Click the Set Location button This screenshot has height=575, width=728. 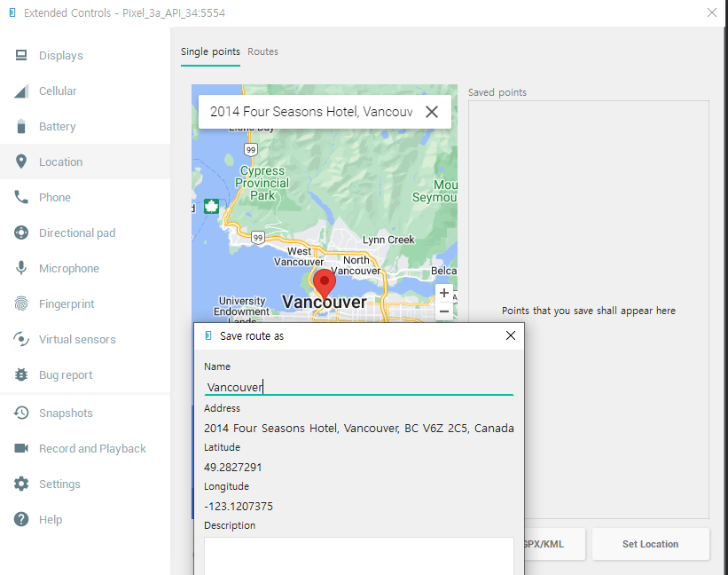tap(651, 544)
